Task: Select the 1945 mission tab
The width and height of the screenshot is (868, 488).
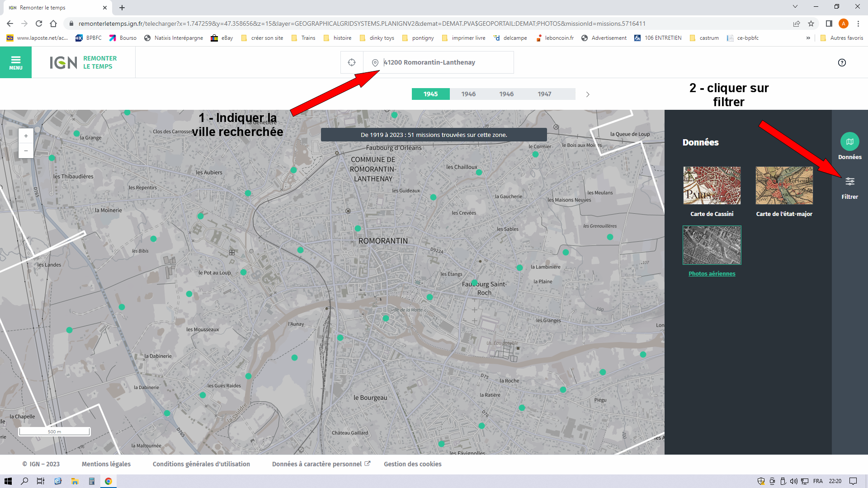Action: (x=431, y=94)
